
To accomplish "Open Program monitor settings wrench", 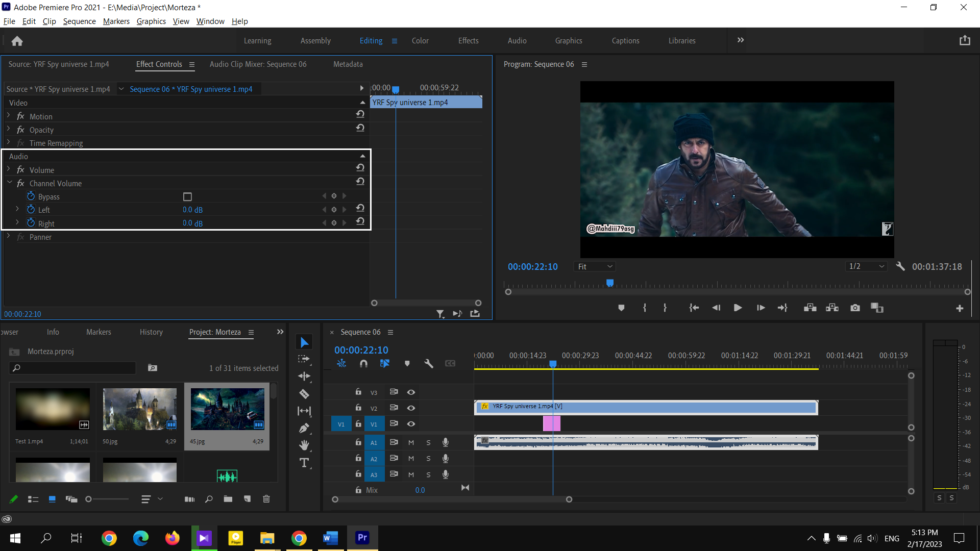I will click(900, 266).
